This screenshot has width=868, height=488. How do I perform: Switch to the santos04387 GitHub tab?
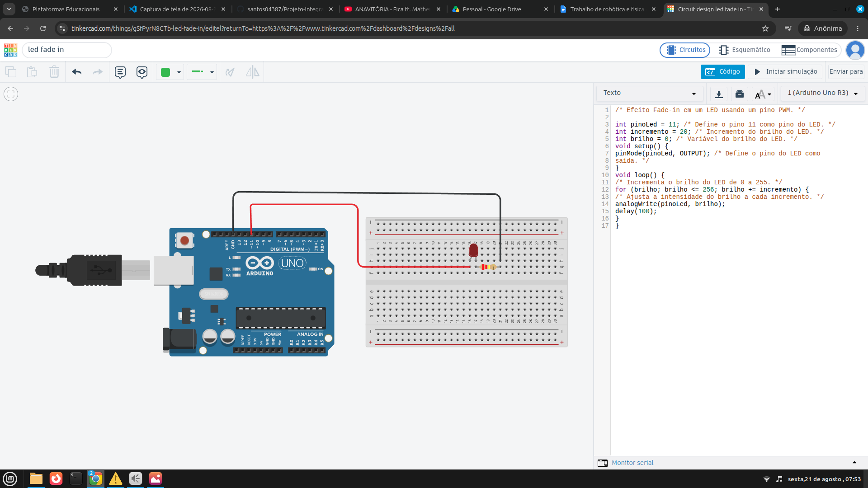point(285,9)
